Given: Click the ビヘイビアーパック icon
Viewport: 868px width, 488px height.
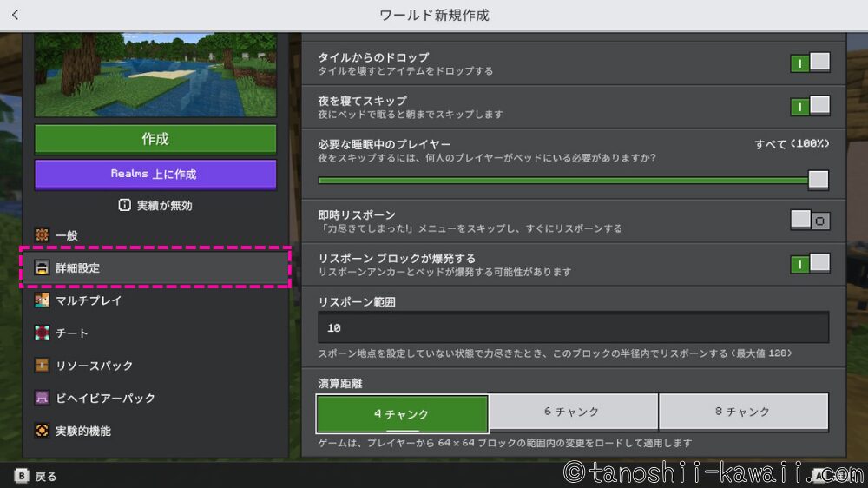Looking at the screenshot, I should [42, 399].
